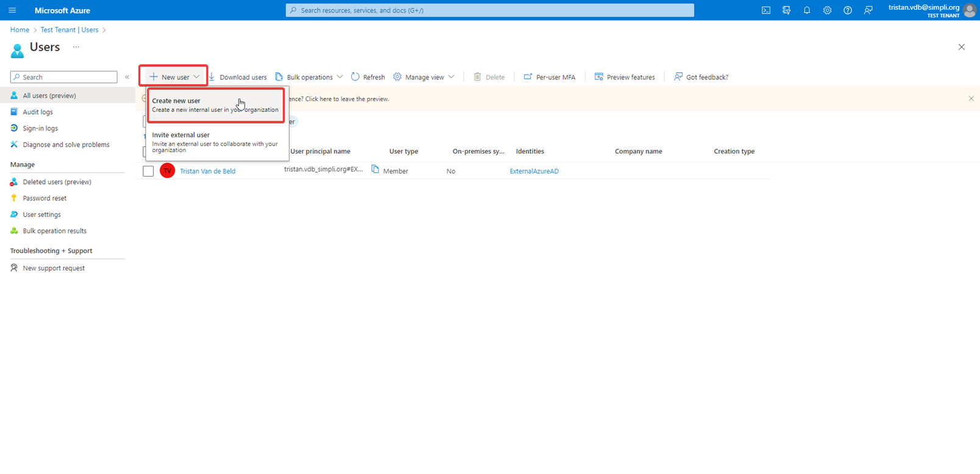Open Deleted users (preview)
The width and height of the screenshot is (980, 474).
click(x=57, y=182)
